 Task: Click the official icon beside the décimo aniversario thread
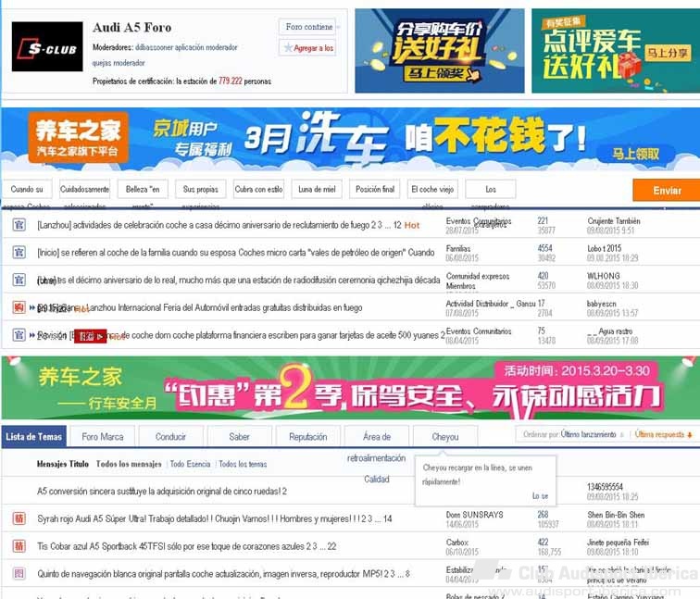click(19, 280)
